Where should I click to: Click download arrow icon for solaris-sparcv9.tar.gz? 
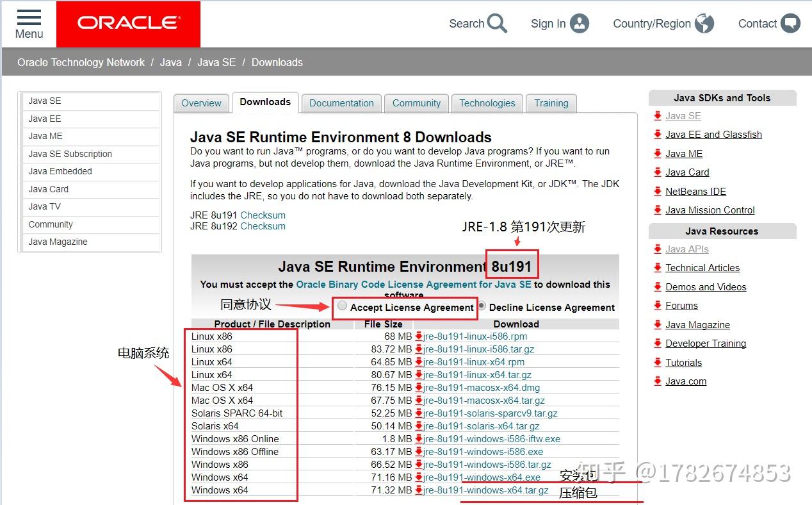click(419, 413)
